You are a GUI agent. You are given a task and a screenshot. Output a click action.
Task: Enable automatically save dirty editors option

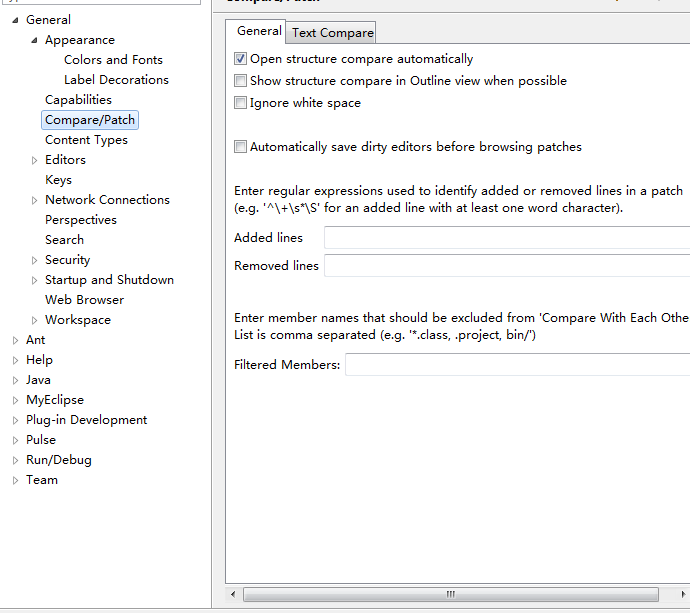pyautogui.click(x=240, y=147)
